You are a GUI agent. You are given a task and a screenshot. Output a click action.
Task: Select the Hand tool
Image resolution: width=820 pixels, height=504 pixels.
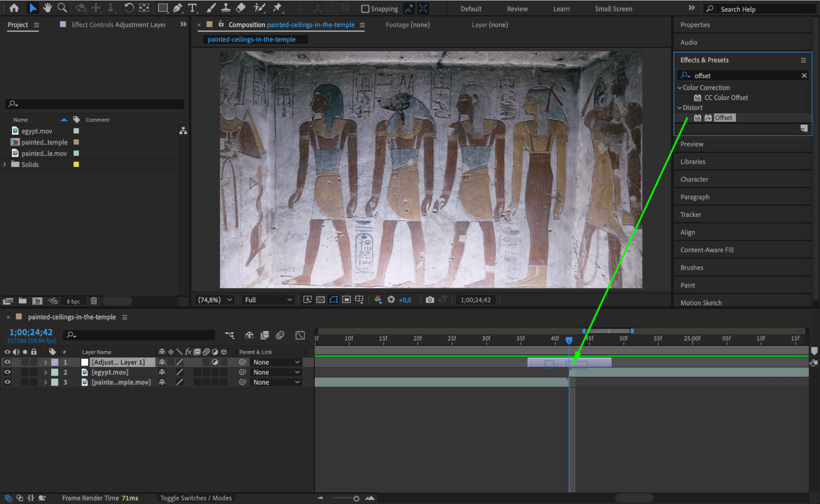click(48, 8)
